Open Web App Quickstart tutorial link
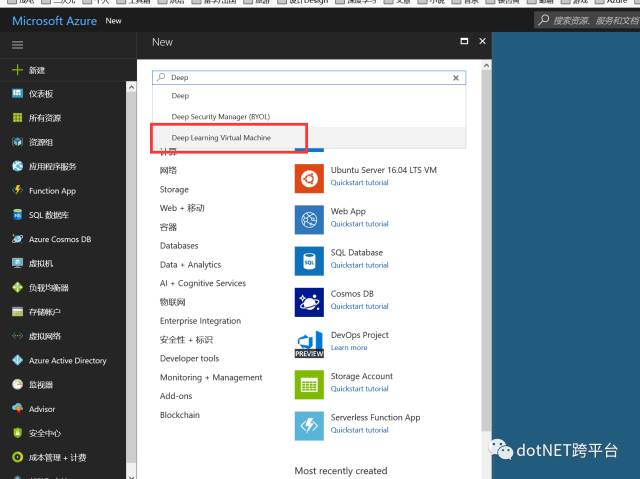The height and width of the screenshot is (479, 640). pos(360,224)
